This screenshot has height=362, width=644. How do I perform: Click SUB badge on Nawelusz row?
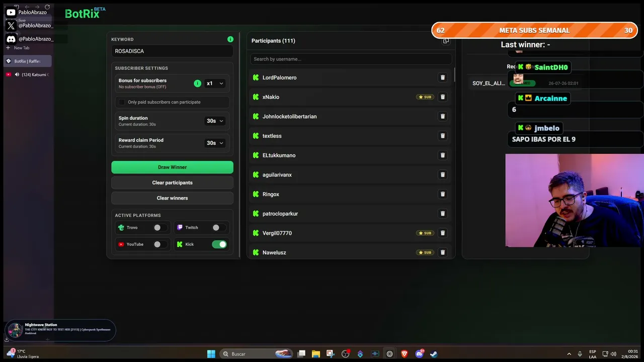click(425, 252)
